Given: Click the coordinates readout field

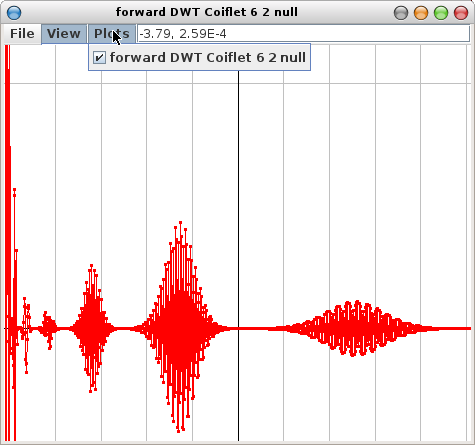Looking at the screenshot, I should point(303,34).
